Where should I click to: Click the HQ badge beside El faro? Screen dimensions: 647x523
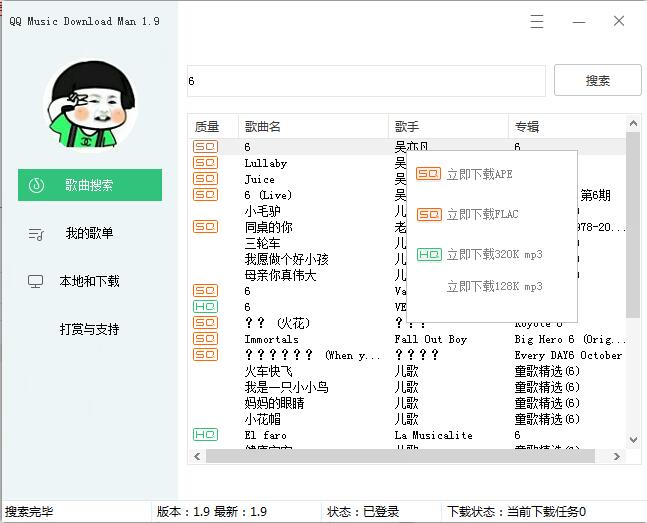[x=205, y=435]
